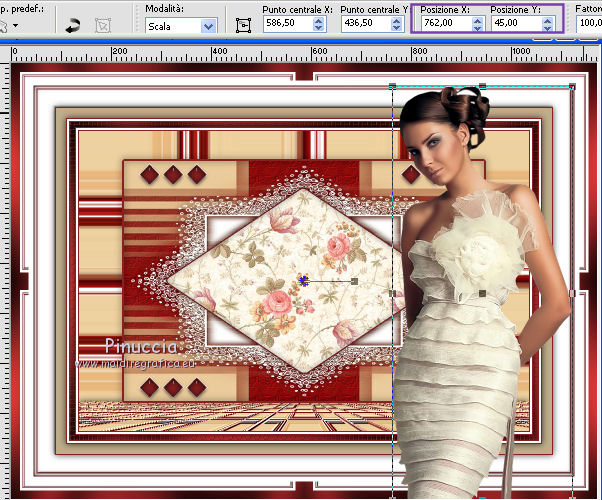Click the rotation pivot point at floral center
The height and width of the screenshot is (500, 602).
coord(303,281)
